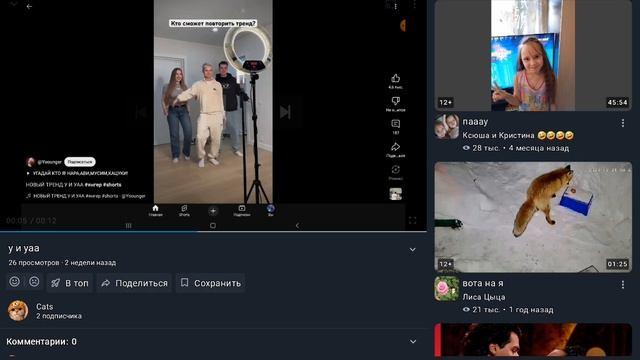This screenshot has height=360, width=640.
Task: Click the 01:25 duration badge
Action: tap(617, 264)
